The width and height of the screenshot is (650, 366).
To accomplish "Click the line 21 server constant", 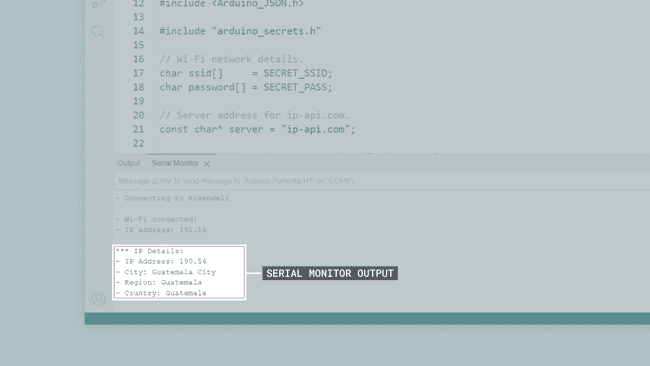I will tap(257, 129).
